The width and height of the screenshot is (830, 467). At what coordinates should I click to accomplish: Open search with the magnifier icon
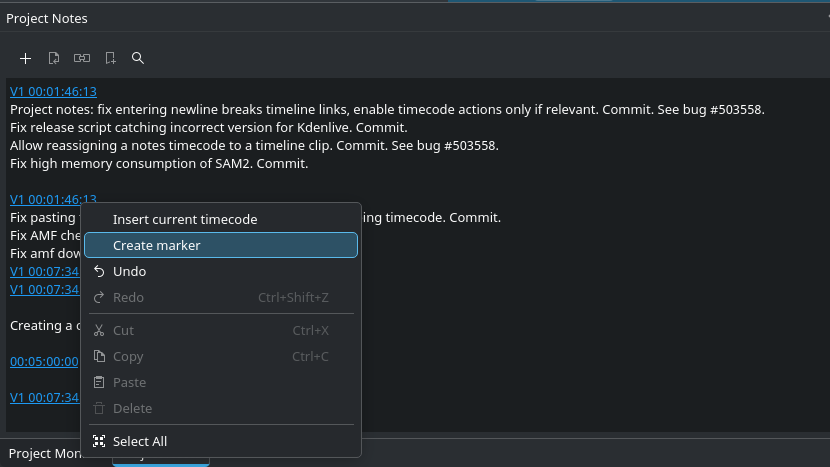coord(138,58)
